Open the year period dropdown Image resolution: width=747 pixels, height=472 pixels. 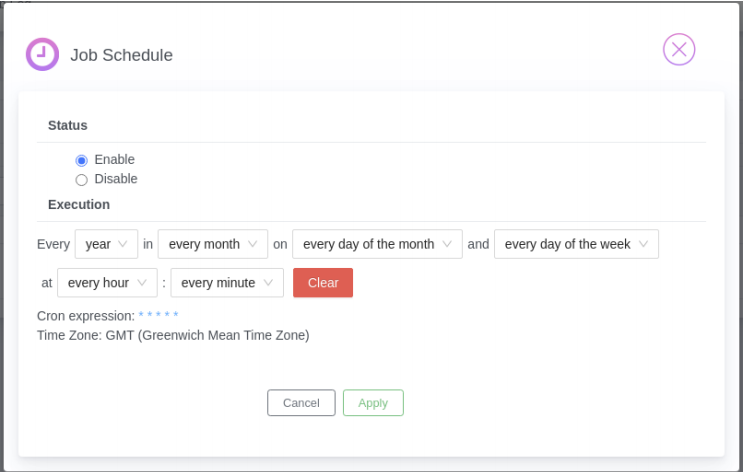[106, 244]
